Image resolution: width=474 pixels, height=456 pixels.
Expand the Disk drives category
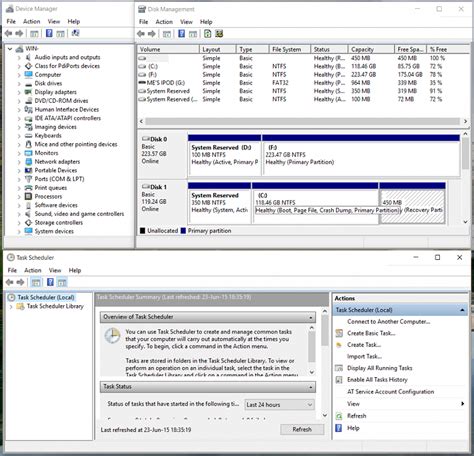coord(19,83)
